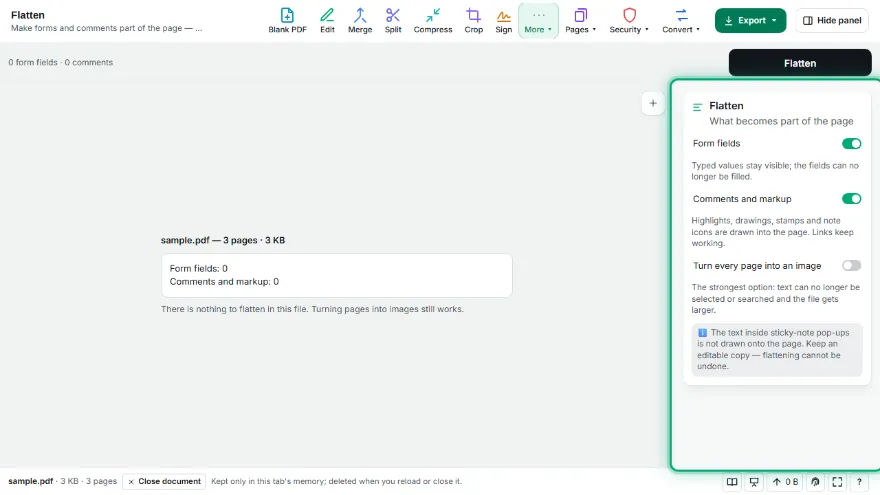The image size is (880, 495).
Task: Enable Turn every page into an image
Action: (851, 265)
